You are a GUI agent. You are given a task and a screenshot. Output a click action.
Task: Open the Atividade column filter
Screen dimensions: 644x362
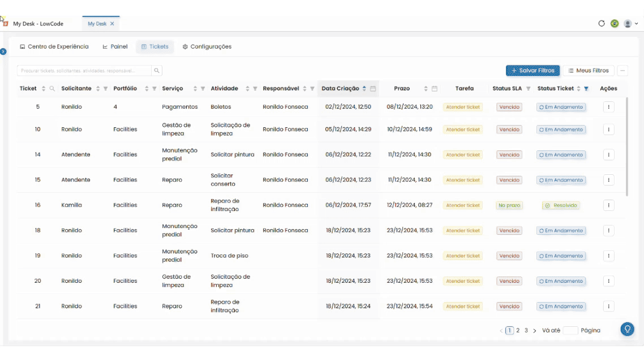coord(255,89)
